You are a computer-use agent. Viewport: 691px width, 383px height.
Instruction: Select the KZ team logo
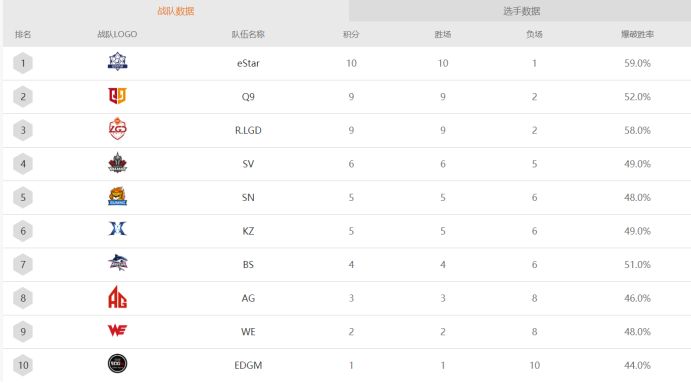118,229
